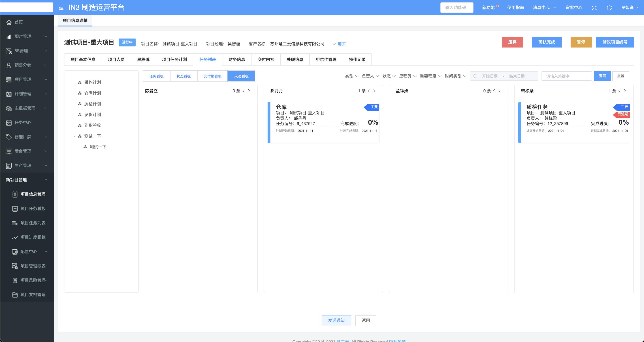644x342 pixels.
Task: Click the 确认完成 button
Action: [546, 42]
